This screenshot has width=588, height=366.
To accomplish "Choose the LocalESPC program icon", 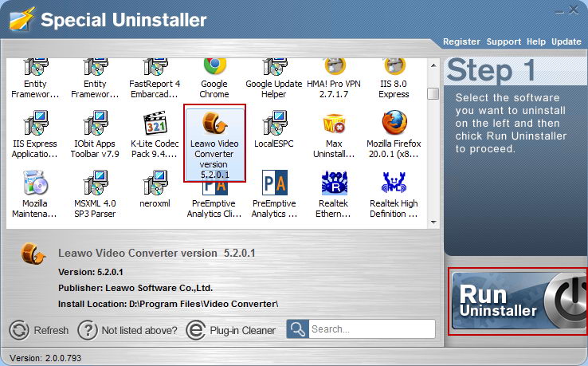I will (x=275, y=123).
